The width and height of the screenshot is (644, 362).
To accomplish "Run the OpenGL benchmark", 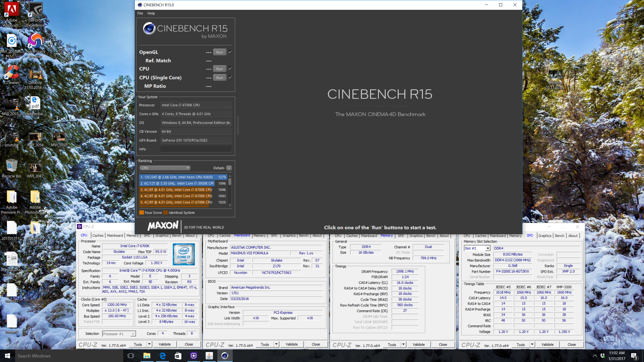I will pos(220,52).
